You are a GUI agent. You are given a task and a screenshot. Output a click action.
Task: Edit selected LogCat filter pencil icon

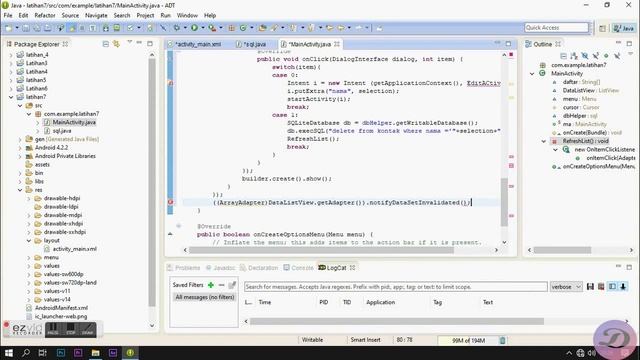[232, 285]
